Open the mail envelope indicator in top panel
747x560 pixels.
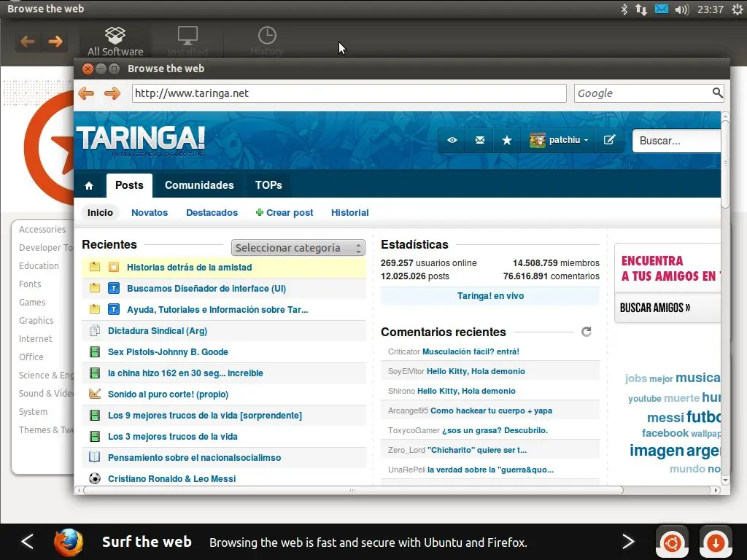click(661, 9)
